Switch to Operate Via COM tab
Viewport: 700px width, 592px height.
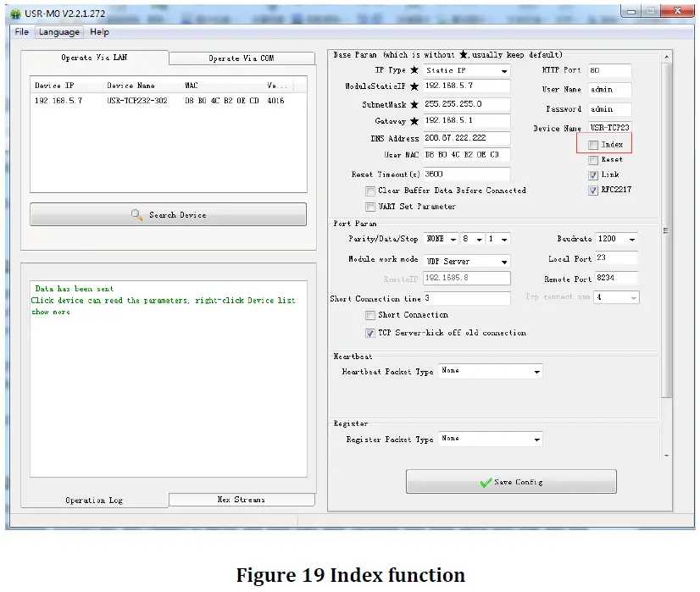click(x=241, y=58)
